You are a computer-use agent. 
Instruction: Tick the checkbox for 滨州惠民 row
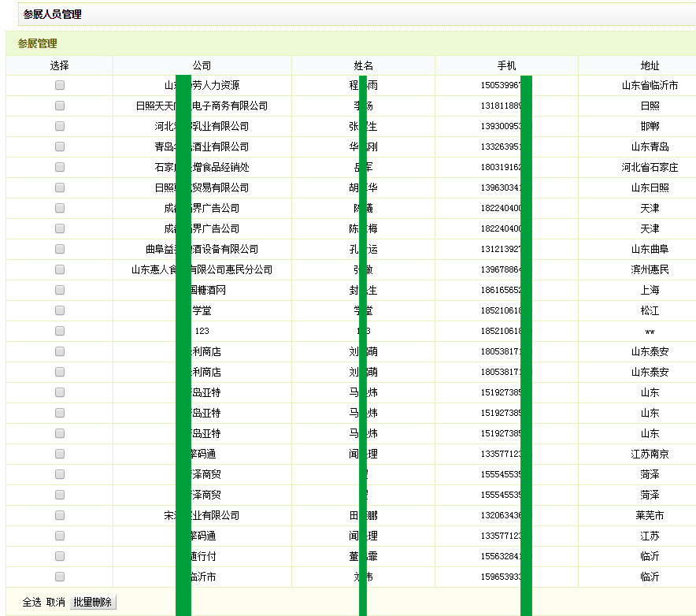(60, 269)
